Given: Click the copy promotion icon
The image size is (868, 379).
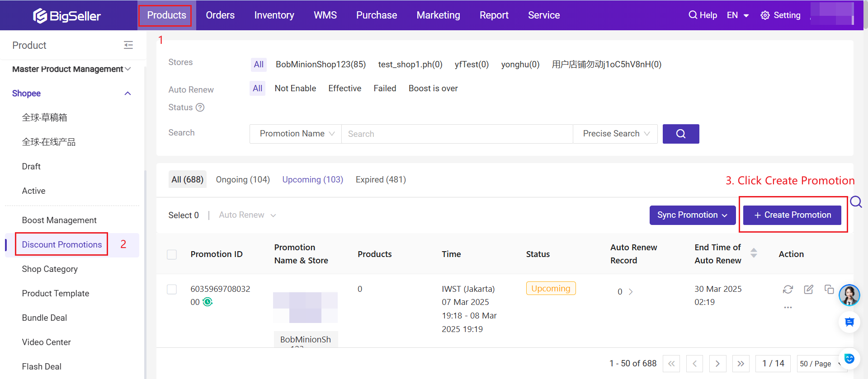Looking at the screenshot, I should 829,289.
